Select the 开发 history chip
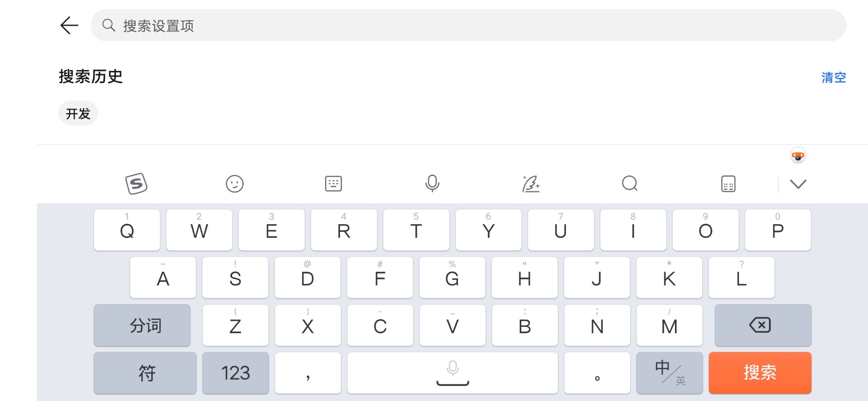The image size is (868, 401). point(78,113)
